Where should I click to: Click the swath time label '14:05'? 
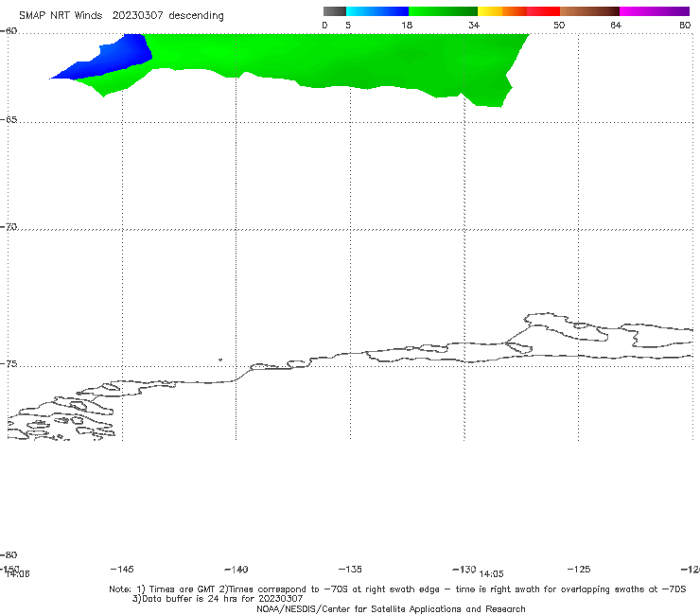point(491,574)
